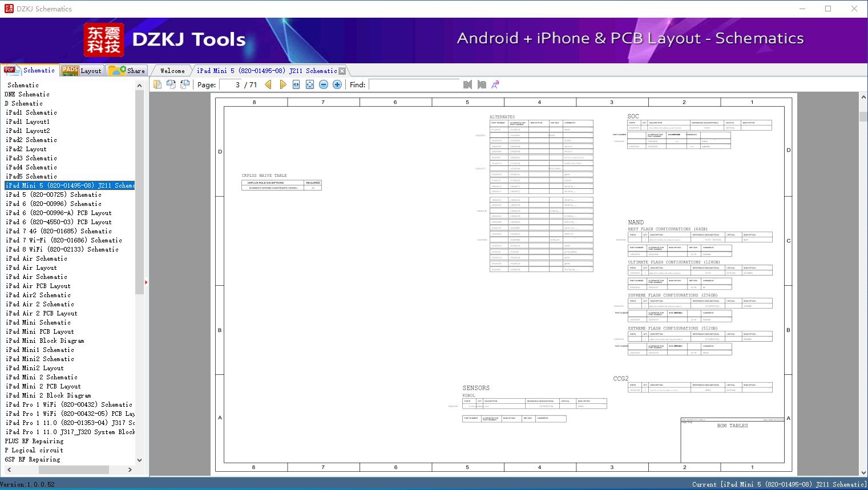Select the iPad Mini 5 J211 Schematic tab

267,71
